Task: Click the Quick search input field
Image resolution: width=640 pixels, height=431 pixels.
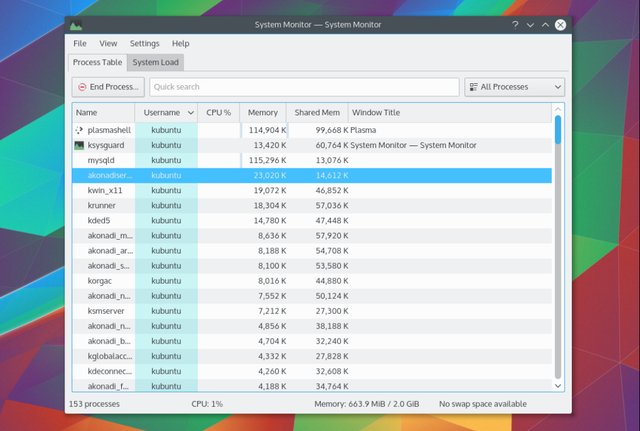Action: pos(304,87)
